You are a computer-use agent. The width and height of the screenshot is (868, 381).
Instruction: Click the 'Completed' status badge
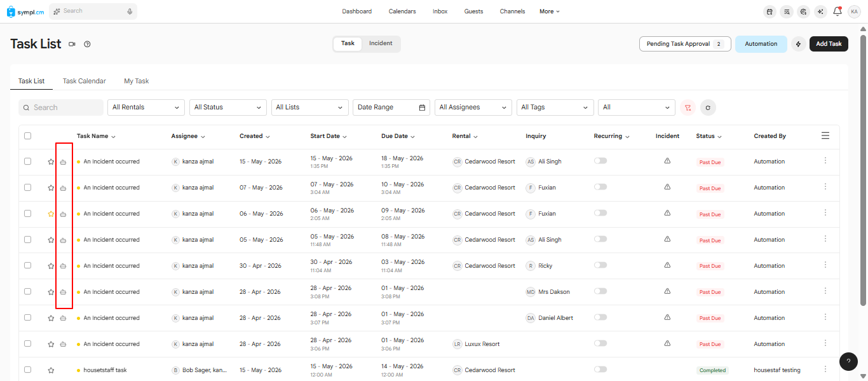[x=712, y=370]
